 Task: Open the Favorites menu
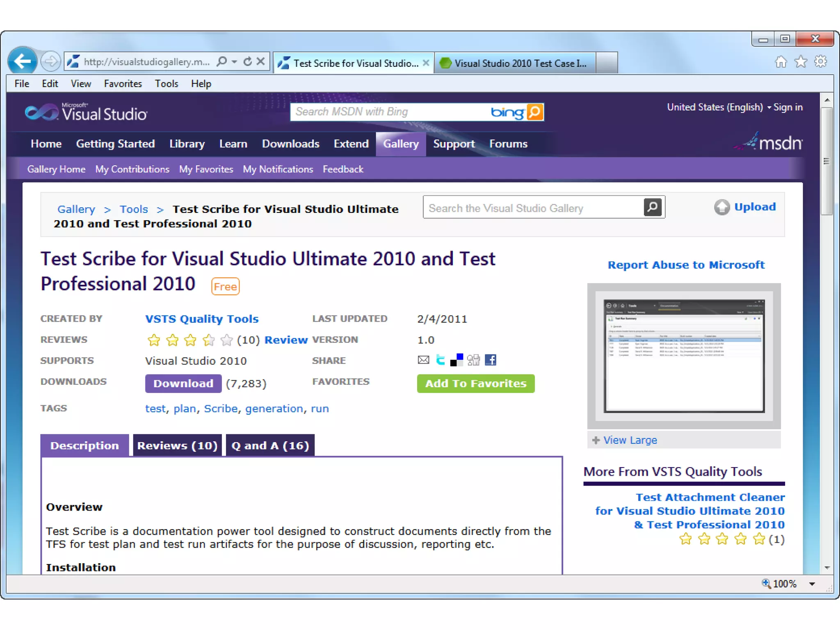pyautogui.click(x=123, y=84)
